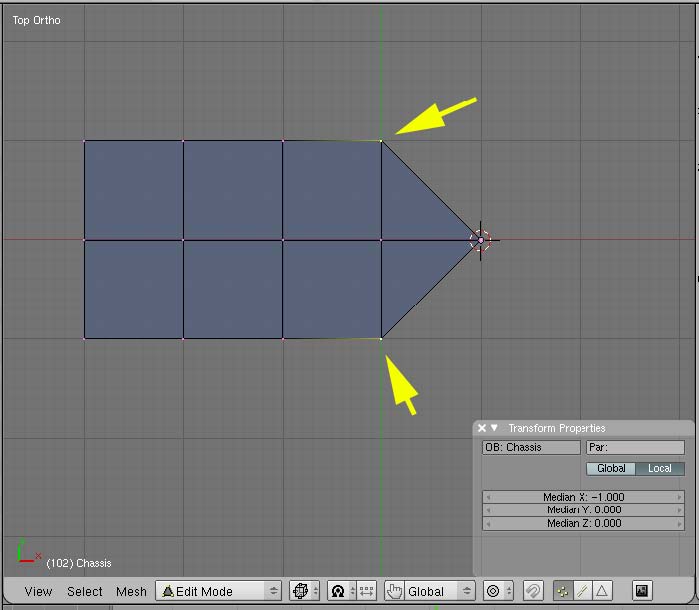Enable face select mode
This screenshot has width=699, height=610.
(x=602, y=591)
